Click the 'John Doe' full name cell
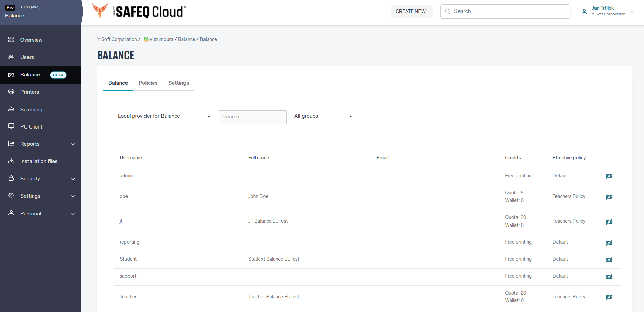The height and width of the screenshot is (312, 644). [x=258, y=196]
